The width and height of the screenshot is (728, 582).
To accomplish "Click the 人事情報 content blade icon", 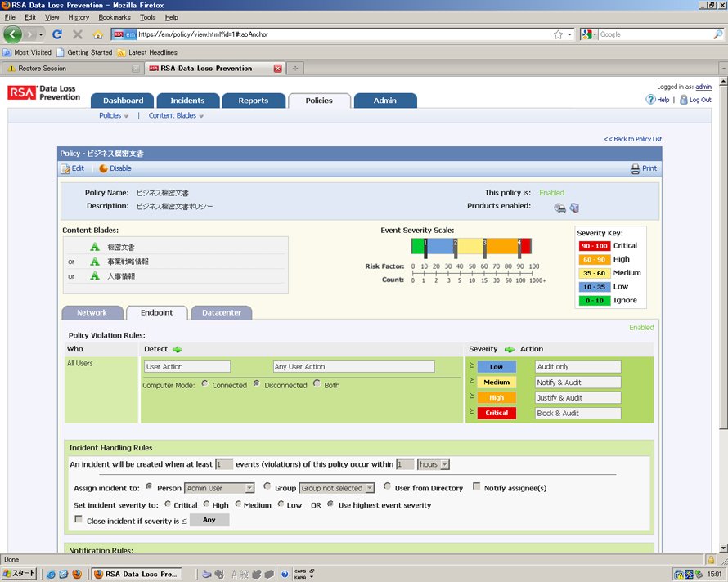I will click(x=95, y=276).
